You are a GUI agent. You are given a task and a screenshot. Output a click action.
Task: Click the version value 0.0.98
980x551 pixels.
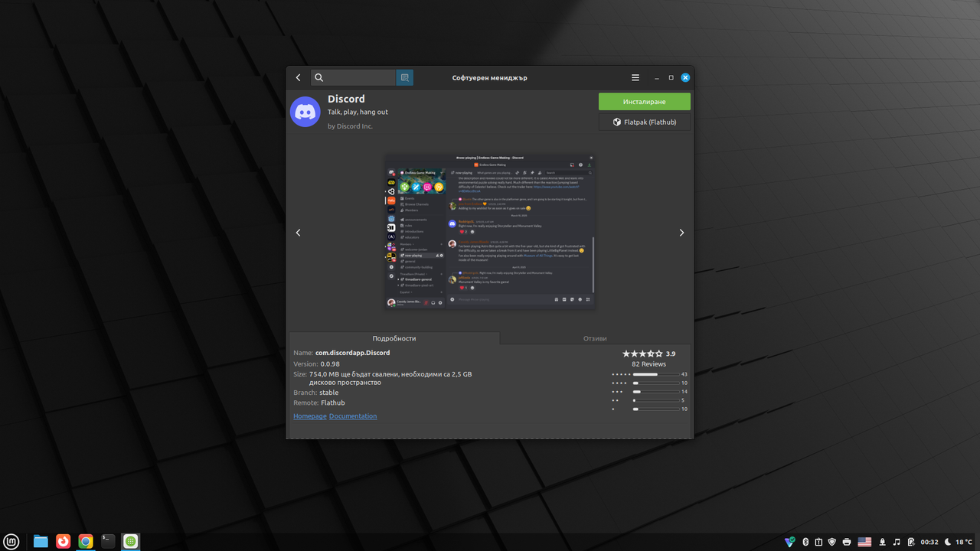click(x=330, y=364)
